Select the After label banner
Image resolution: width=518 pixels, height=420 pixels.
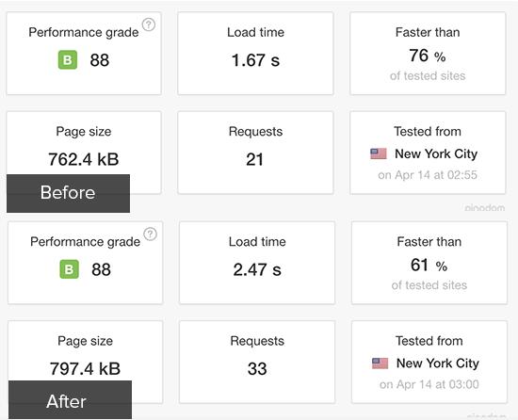pos(70,399)
